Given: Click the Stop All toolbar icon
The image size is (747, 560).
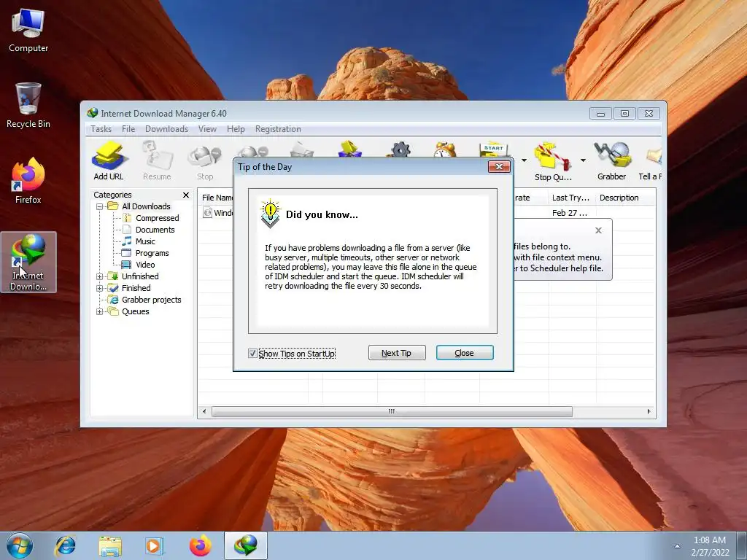Looking at the screenshot, I should [x=253, y=150].
